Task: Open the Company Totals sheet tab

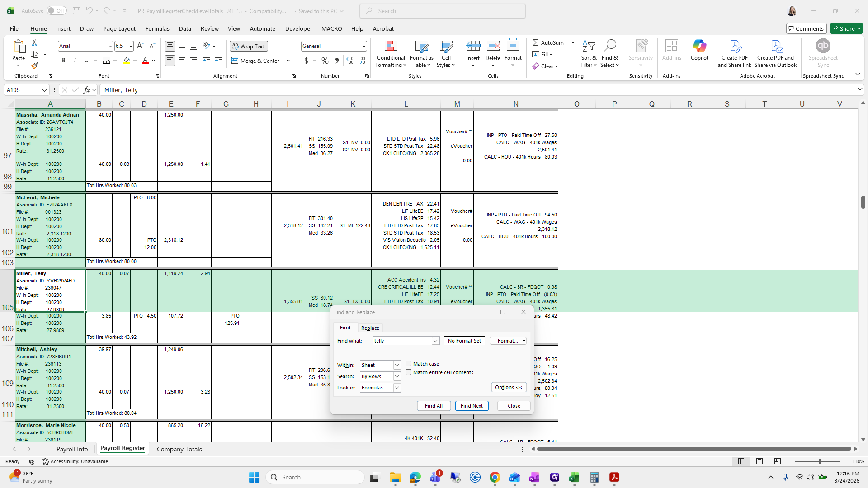Action: [179, 449]
